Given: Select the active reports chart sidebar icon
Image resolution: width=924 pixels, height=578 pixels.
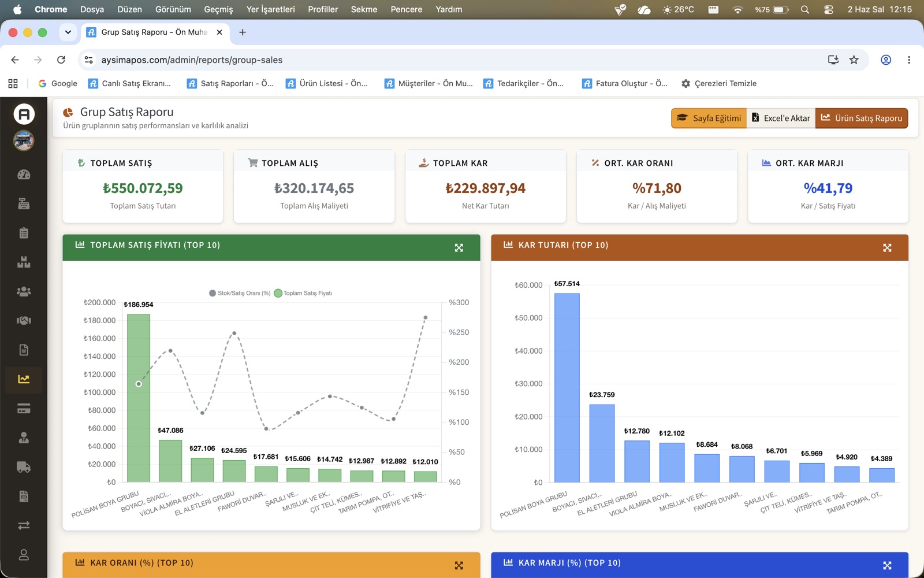Looking at the screenshot, I should pyautogui.click(x=24, y=379).
